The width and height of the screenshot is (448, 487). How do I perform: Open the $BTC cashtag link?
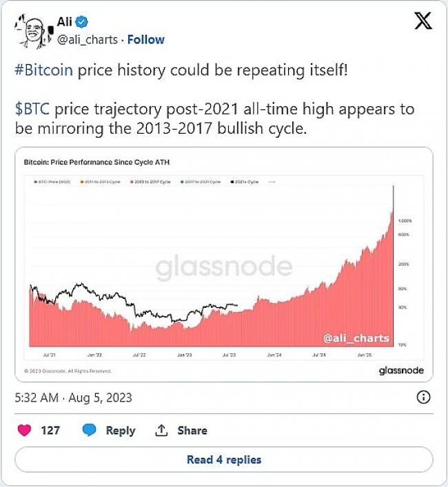point(32,109)
